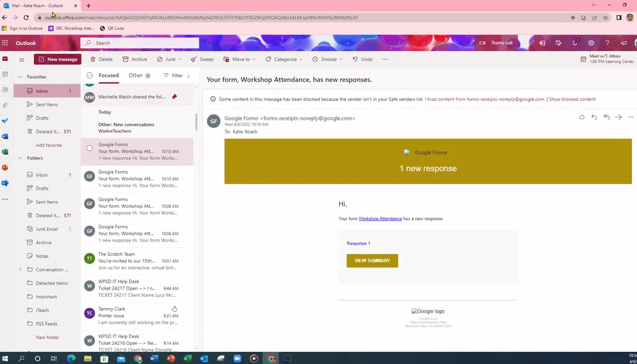This screenshot has width=637, height=364.
Task: Select the Google Forms message circle checkbox
Action: tap(90, 148)
